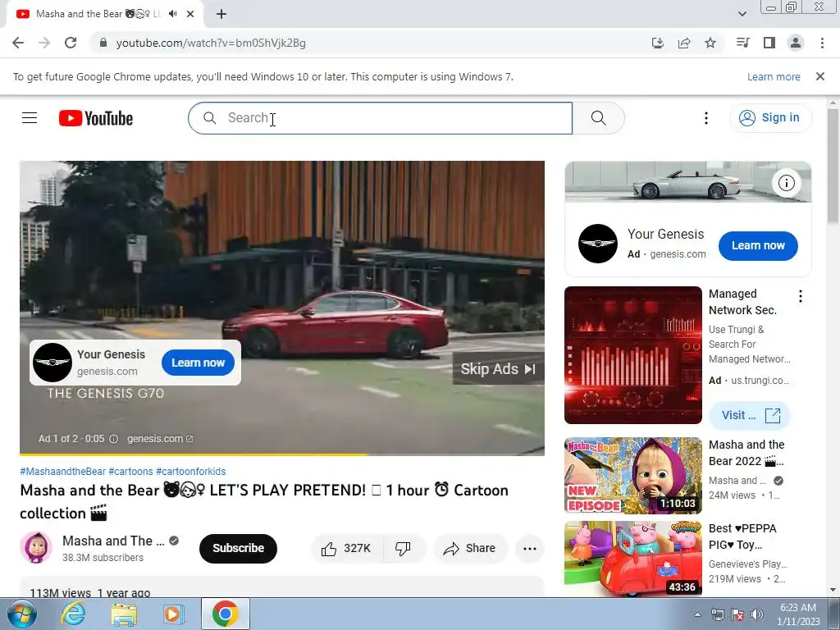
Task: Click the Genesis convertible ad image
Action: point(688,181)
